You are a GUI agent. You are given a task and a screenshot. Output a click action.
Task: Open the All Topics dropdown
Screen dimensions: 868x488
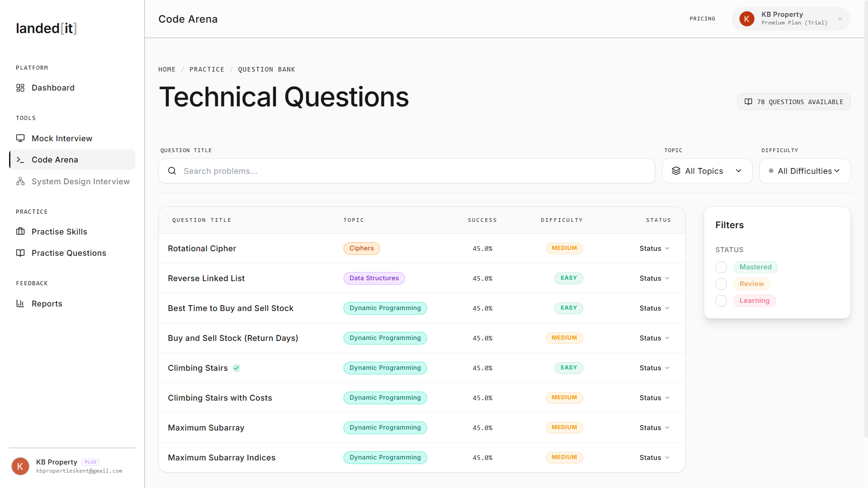pyautogui.click(x=707, y=171)
